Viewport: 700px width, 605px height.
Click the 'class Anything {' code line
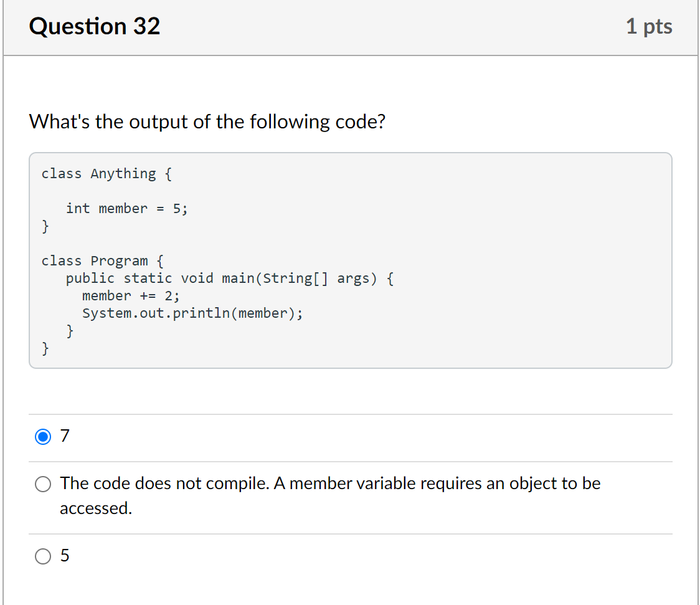coord(106,173)
